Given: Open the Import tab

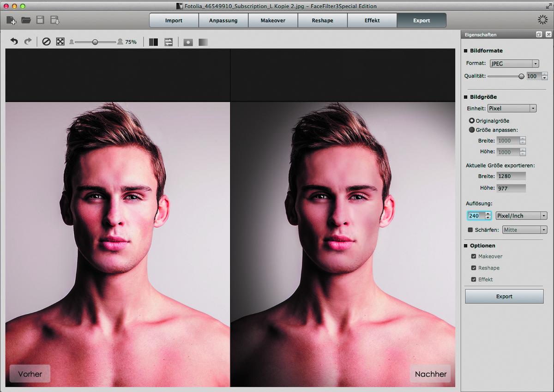Looking at the screenshot, I should pyautogui.click(x=174, y=20).
